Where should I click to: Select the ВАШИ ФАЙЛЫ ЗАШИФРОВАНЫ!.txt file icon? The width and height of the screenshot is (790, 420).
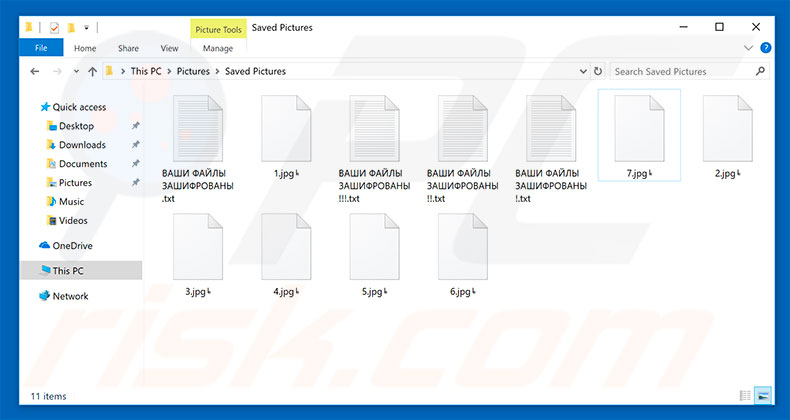coord(551,128)
